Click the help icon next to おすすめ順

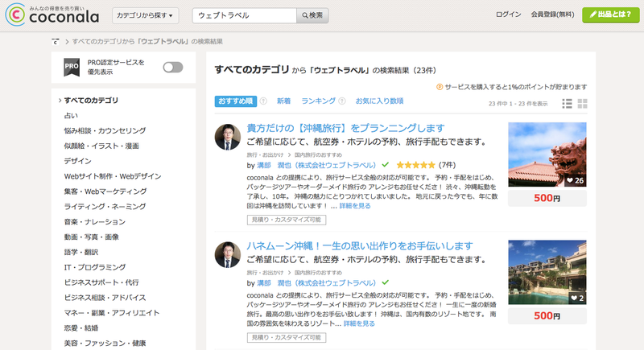point(262,101)
